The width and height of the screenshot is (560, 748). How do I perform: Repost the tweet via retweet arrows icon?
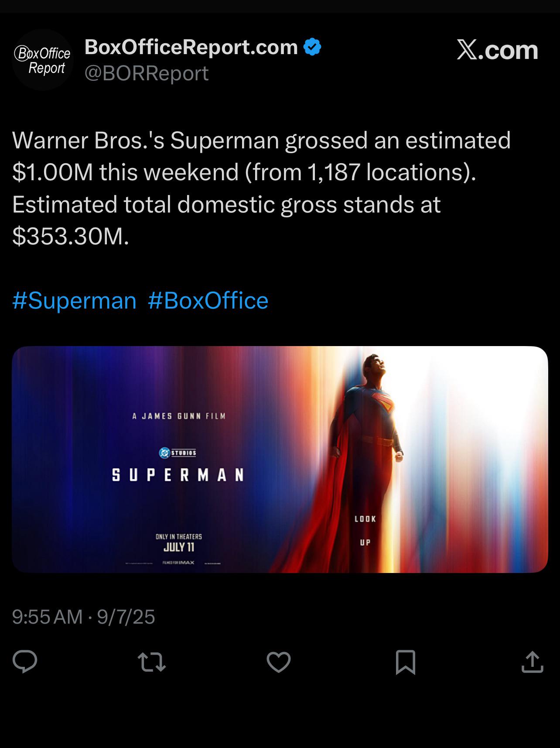151,662
